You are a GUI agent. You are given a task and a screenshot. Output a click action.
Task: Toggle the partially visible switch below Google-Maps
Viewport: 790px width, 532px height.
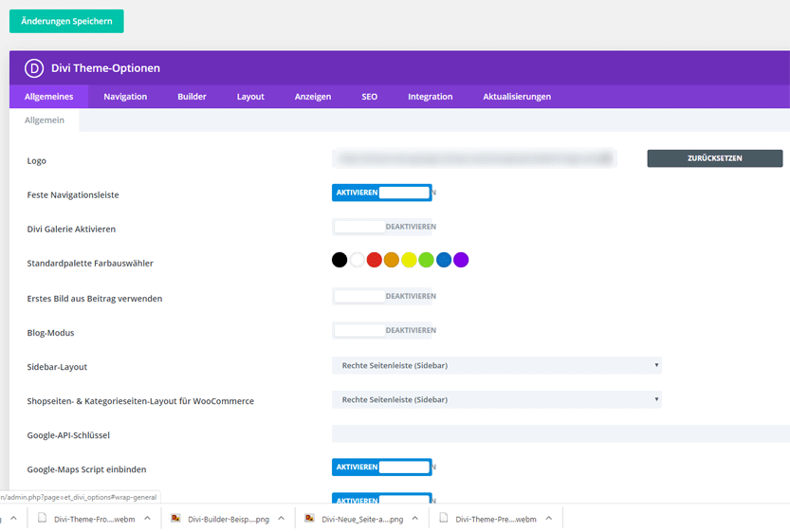[382, 498]
